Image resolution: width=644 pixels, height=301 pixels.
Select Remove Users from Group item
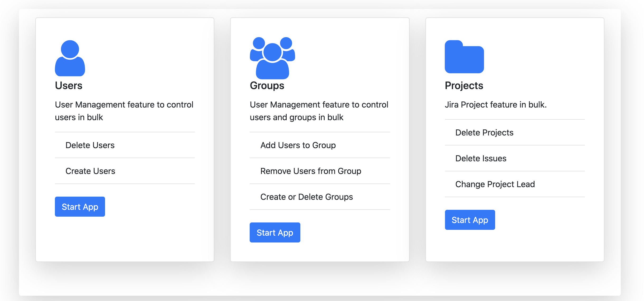point(311,171)
